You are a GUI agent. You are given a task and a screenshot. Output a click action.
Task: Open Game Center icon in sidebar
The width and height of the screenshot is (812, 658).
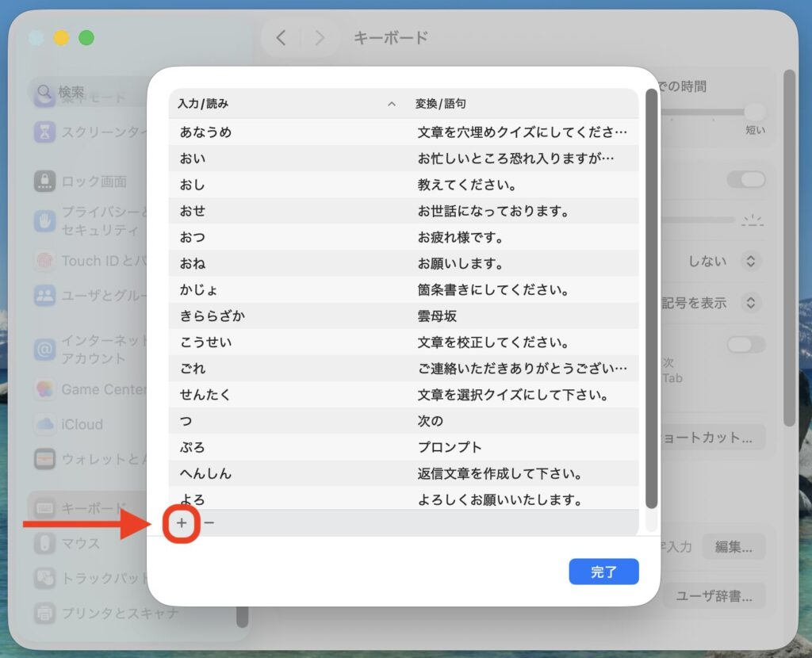[x=44, y=389]
